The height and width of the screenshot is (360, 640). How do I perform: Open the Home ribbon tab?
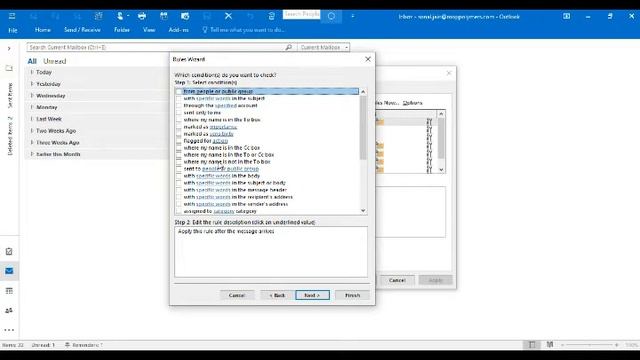point(42,30)
